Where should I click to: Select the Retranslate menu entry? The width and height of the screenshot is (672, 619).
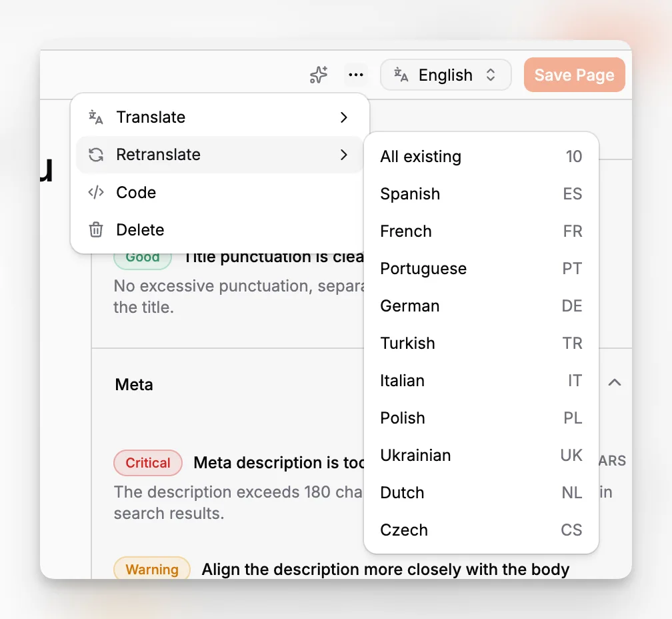[x=219, y=154]
